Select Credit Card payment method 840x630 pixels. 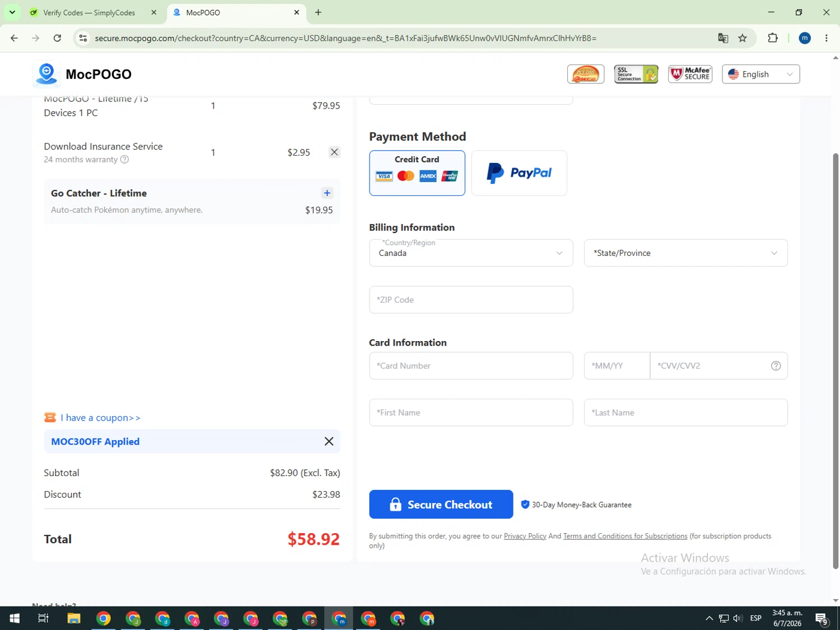[417, 173]
